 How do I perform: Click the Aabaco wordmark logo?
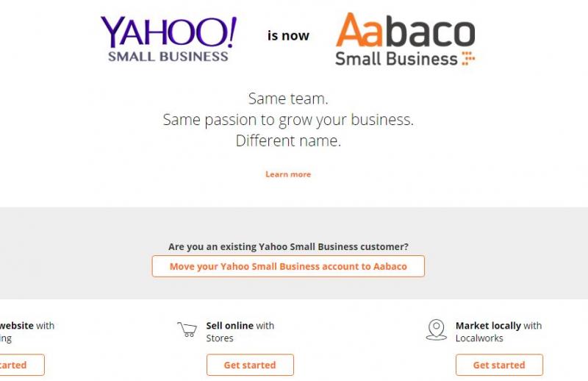(405, 32)
